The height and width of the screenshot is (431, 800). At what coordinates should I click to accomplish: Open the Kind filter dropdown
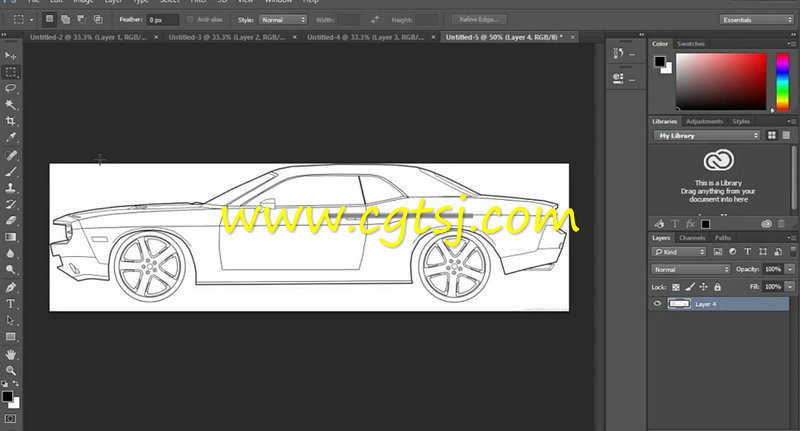click(678, 251)
